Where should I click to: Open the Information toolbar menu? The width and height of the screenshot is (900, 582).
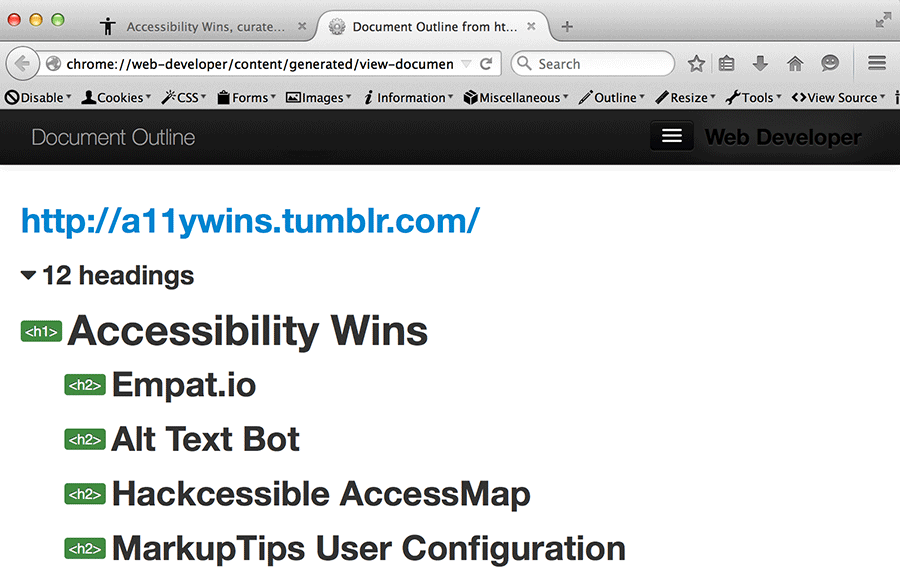(x=408, y=98)
